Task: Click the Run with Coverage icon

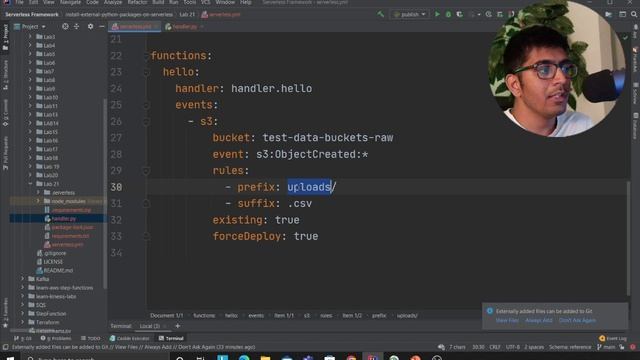Action: [x=460, y=14]
